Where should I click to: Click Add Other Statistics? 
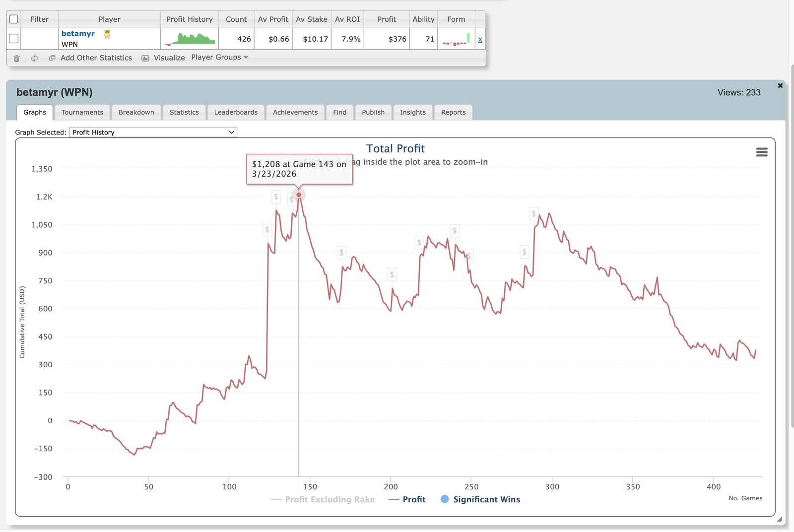point(96,58)
